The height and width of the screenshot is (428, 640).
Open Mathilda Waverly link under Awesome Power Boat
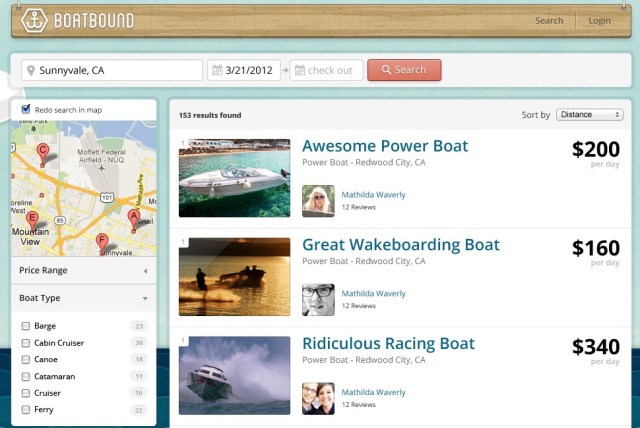click(373, 195)
